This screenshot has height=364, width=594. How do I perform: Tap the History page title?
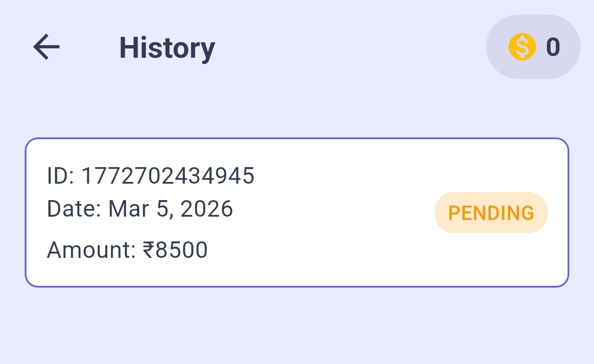[x=167, y=48]
